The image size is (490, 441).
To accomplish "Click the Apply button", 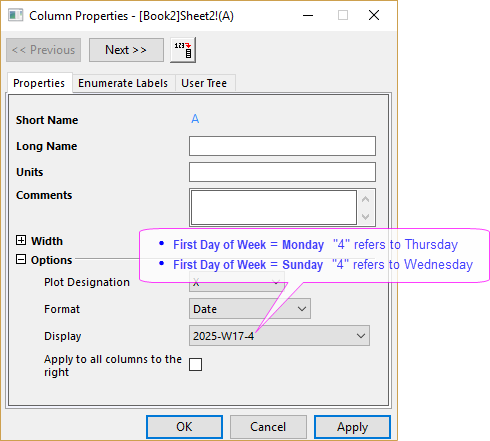I will (352, 427).
